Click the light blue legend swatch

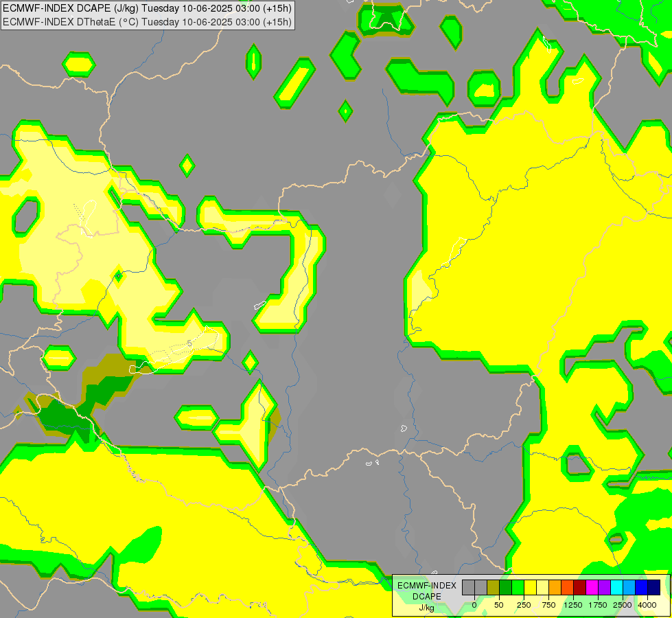click(629, 587)
